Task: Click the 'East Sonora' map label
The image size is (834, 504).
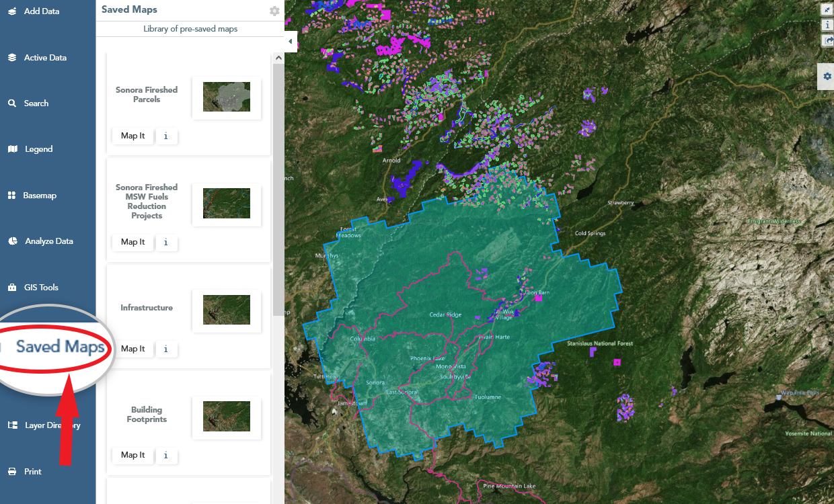Action: 402,392
